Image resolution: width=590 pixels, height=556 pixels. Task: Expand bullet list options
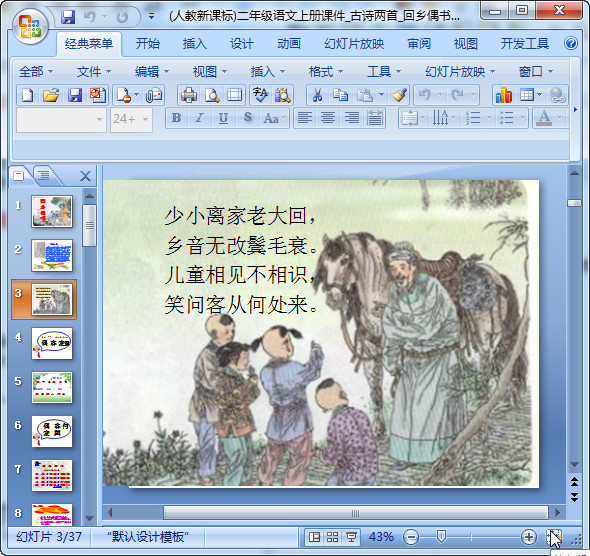point(522,118)
